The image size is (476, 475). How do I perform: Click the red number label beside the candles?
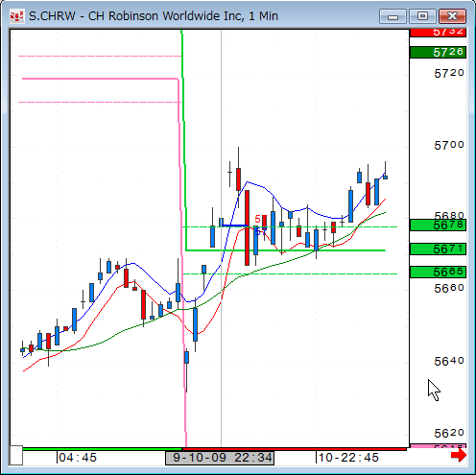coord(257,219)
